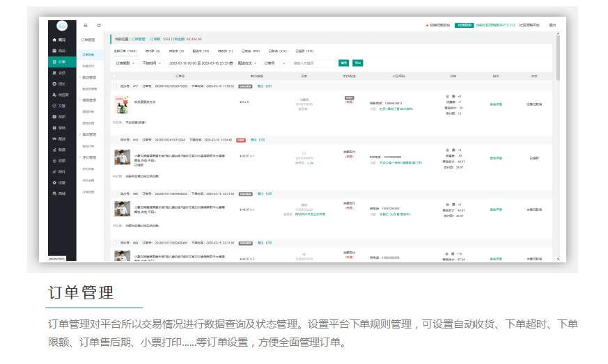Click the hamburger menu collapse icon
This screenshot has width=608, height=364.
[86, 25]
